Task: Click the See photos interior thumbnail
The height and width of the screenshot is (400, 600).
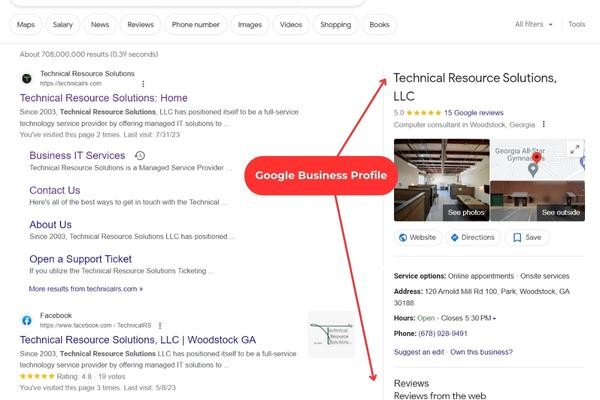Action: click(x=442, y=180)
